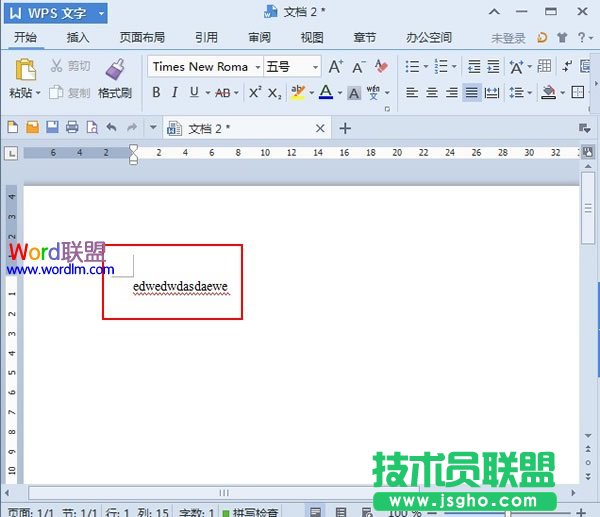Click the show/hide paragraph marks icon
Screen dimensions: 600x517
(567, 67)
